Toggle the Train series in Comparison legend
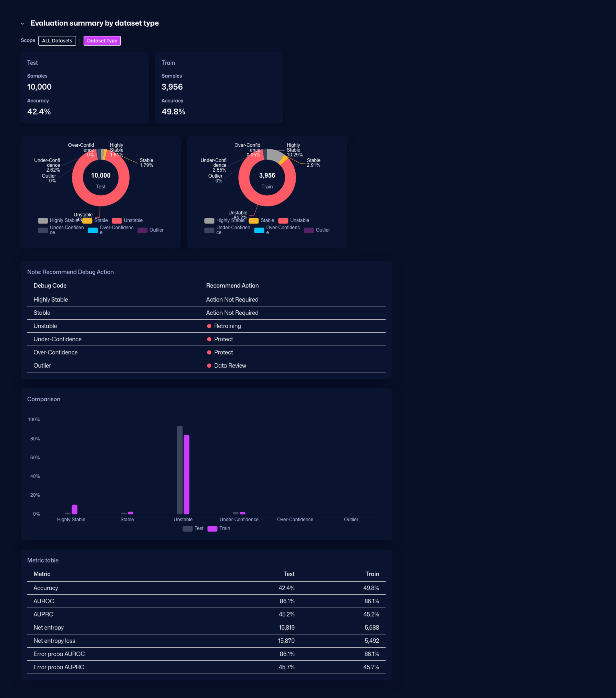 pos(212,529)
